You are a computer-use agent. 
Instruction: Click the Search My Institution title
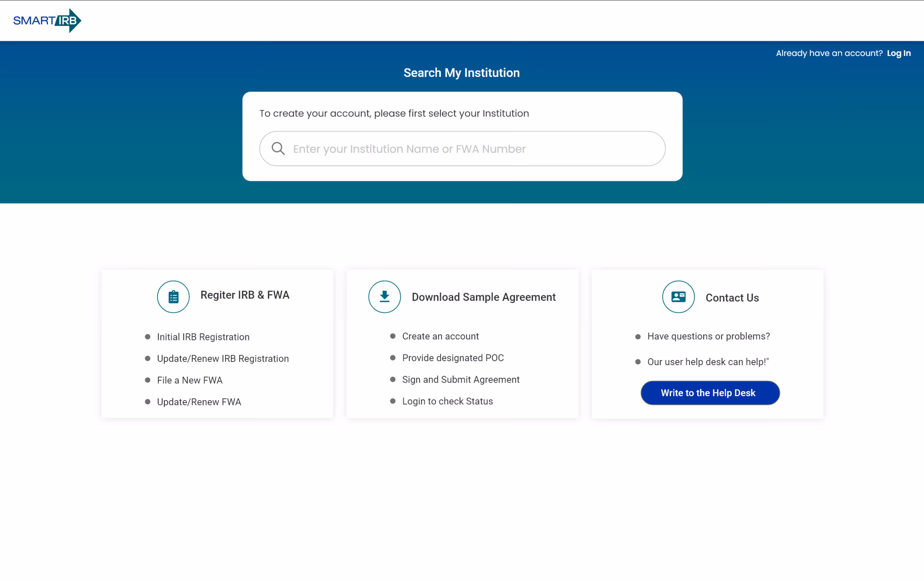(x=462, y=73)
